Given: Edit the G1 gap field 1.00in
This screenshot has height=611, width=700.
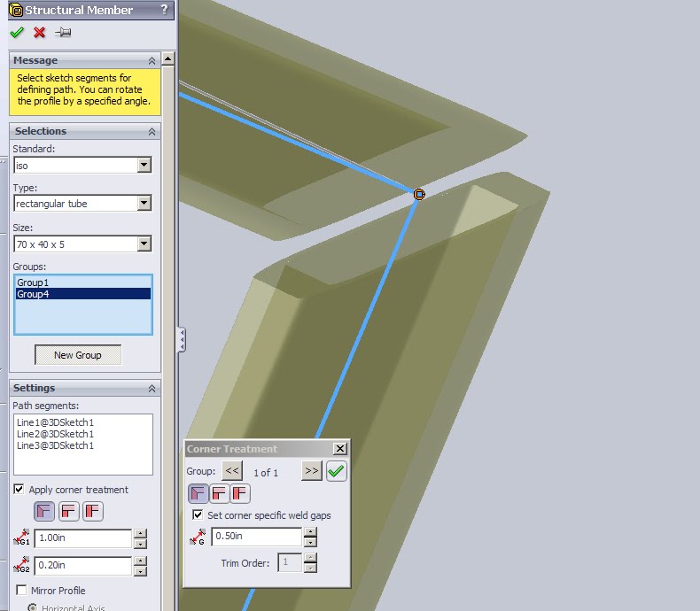Looking at the screenshot, I should (83, 538).
